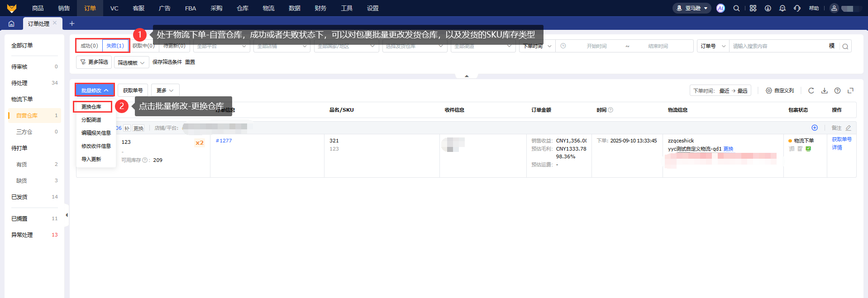Viewport: 868px width, 298px height.
Task: Open the FBA menu
Action: (191, 8)
